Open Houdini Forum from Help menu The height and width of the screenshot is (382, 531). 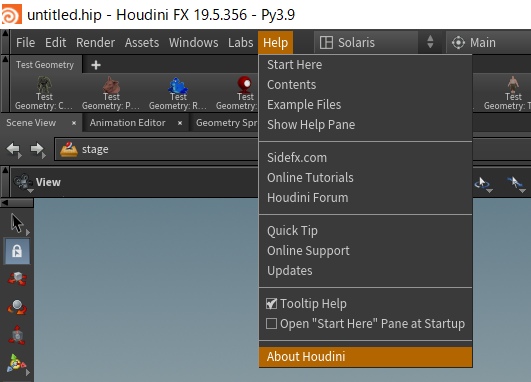[366, 197]
